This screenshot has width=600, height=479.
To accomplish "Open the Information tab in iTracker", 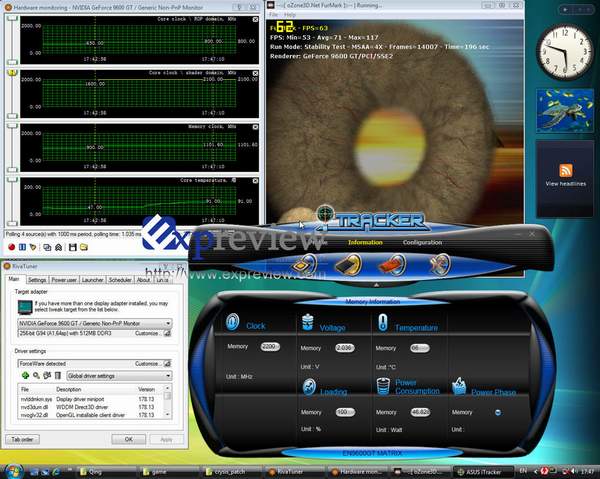I will 365,242.
